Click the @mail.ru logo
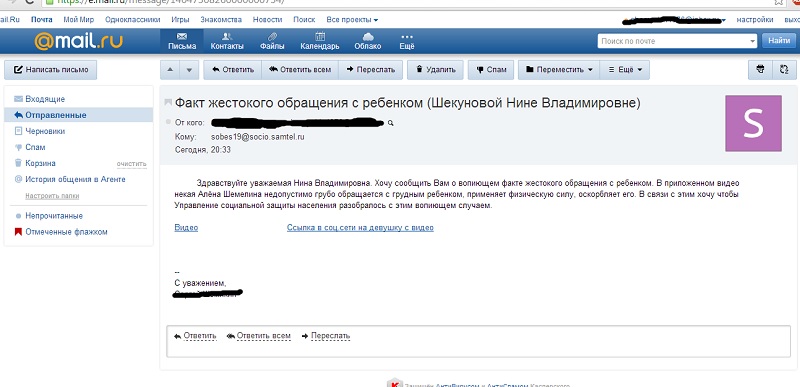The width and height of the screenshot is (800, 387). point(79,41)
